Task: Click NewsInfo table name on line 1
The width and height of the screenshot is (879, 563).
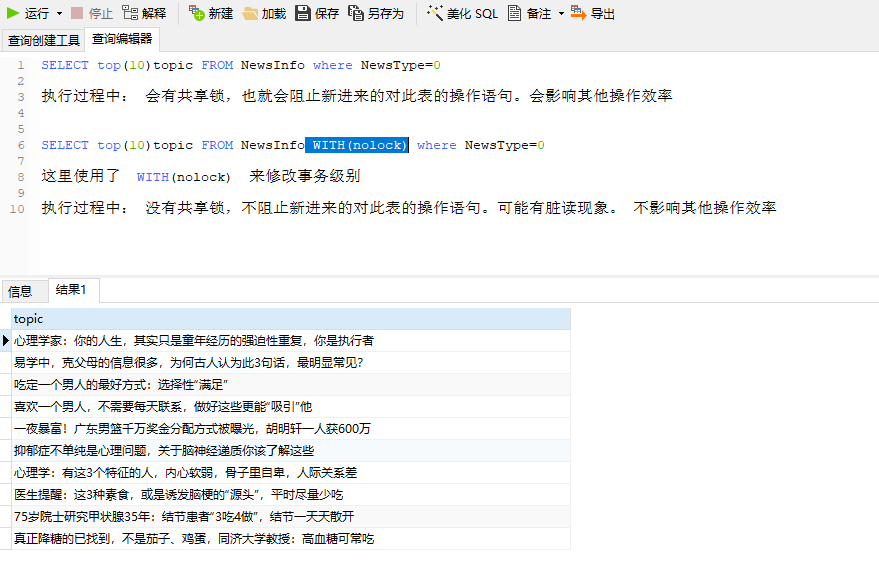Action: 272,65
